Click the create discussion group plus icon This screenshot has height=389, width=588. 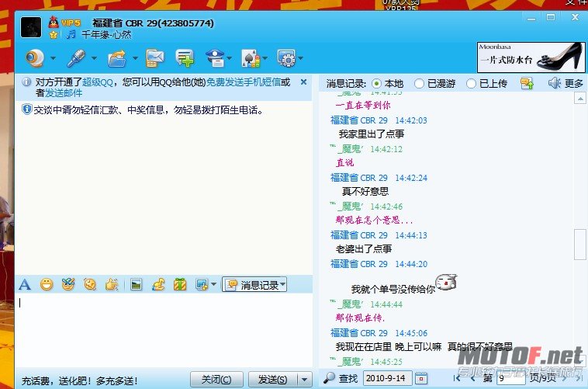coord(185,58)
